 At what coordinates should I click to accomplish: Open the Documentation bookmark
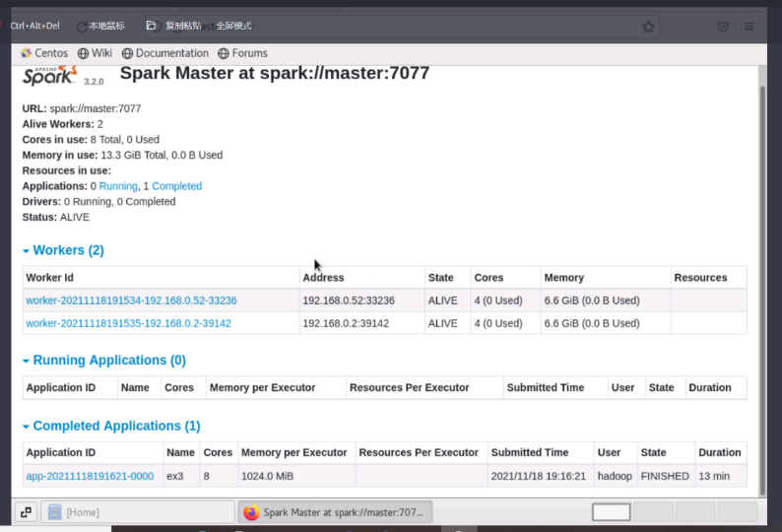(x=165, y=53)
